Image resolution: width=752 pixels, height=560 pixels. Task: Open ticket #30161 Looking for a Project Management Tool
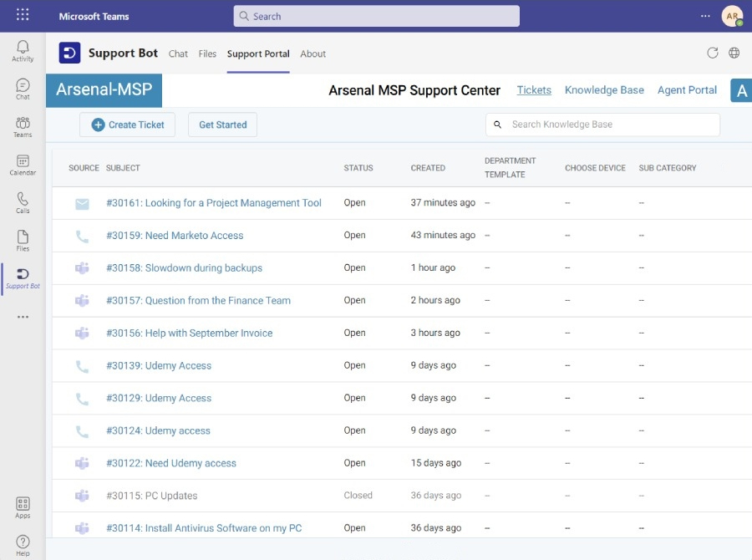coord(213,203)
